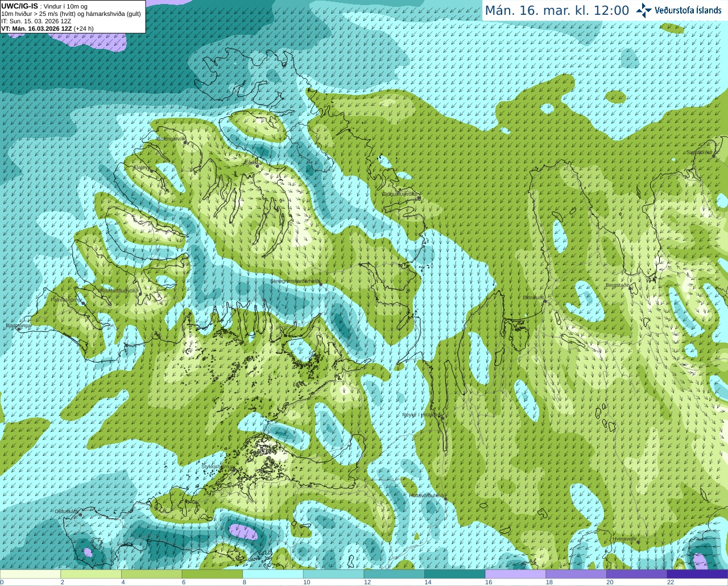Click the Bíldudalsflugvöllur station label

click(119, 290)
